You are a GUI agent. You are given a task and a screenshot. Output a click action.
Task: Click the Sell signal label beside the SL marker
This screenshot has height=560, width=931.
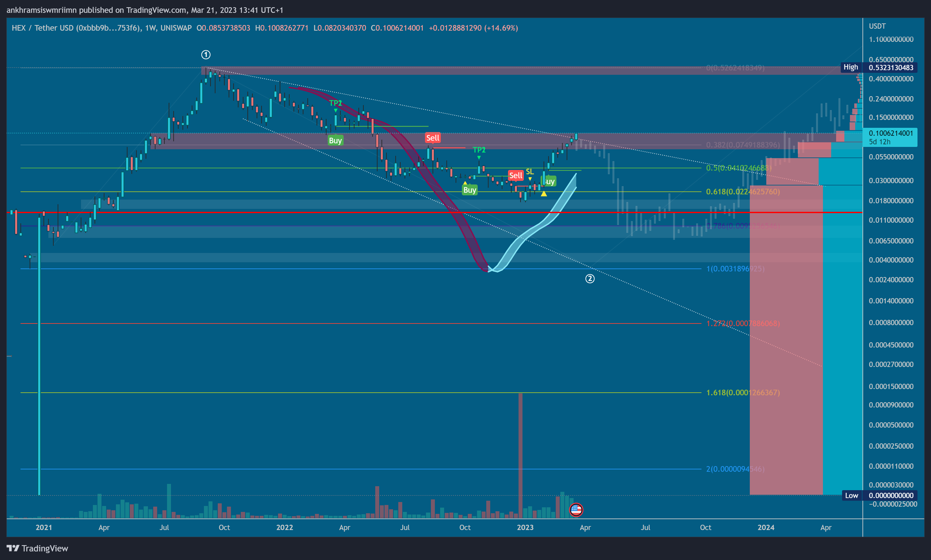(516, 176)
